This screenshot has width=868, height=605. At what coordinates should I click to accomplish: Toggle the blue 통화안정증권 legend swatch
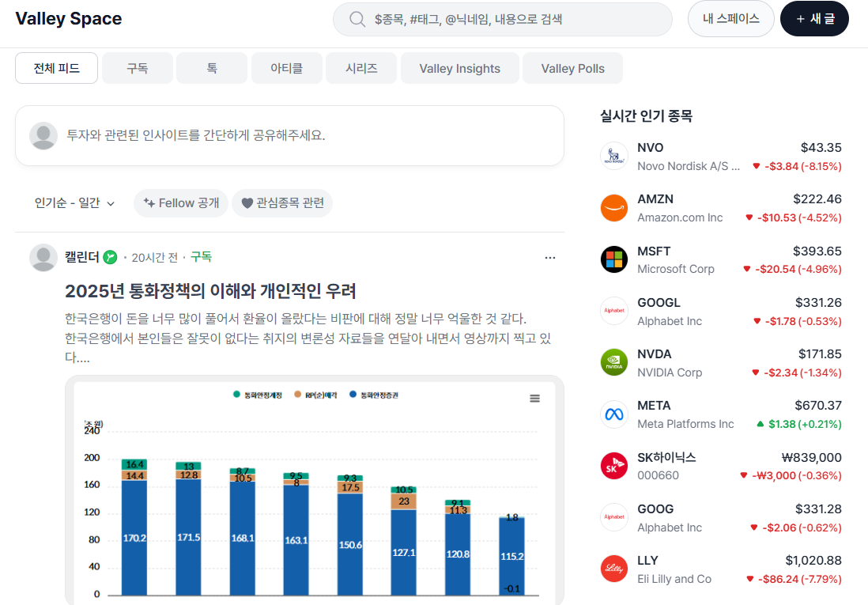[353, 395]
